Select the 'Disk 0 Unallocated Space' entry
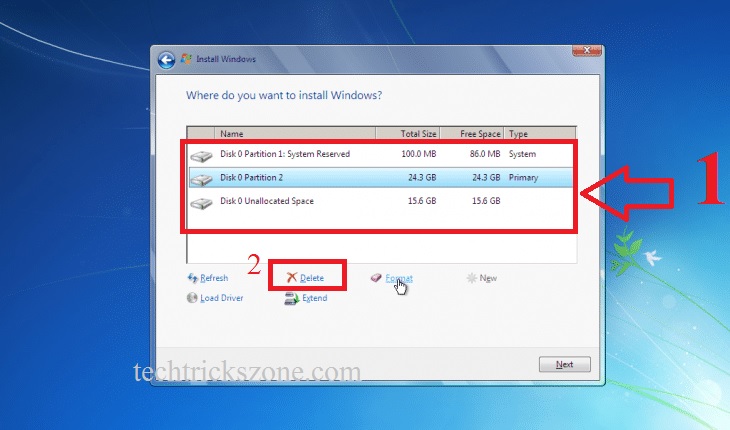The image size is (730, 430). point(266,202)
